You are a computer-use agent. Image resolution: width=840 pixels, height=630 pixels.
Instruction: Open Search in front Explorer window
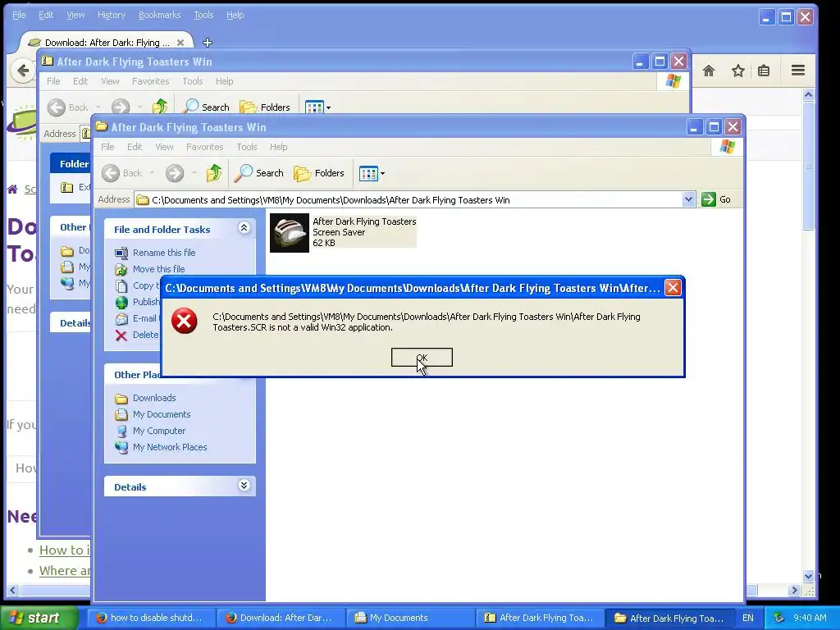pos(259,173)
